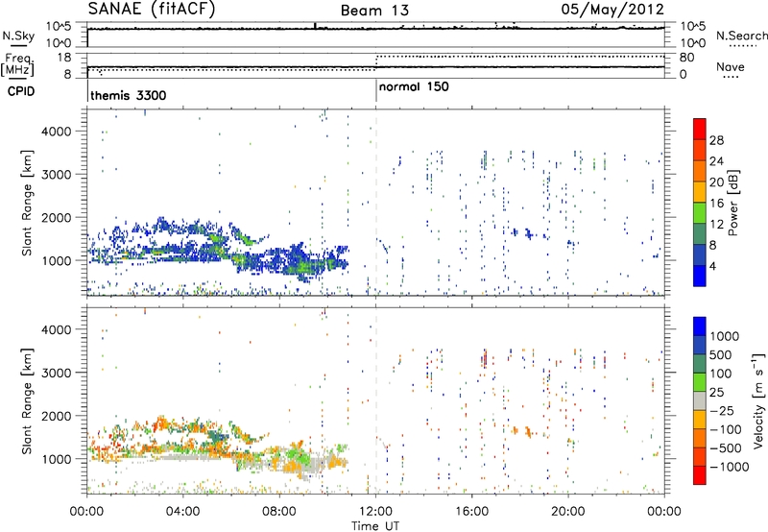768x532 pixels.
Task: Click the 'Time UT' axis title
Action: [x=375, y=526]
